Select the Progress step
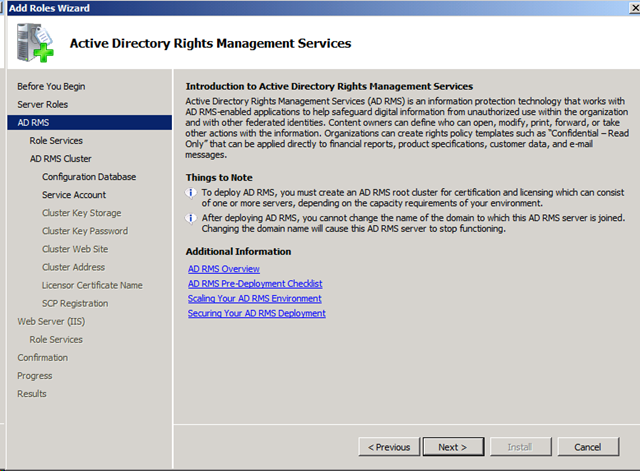This screenshot has height=471, width=640. 35,375
